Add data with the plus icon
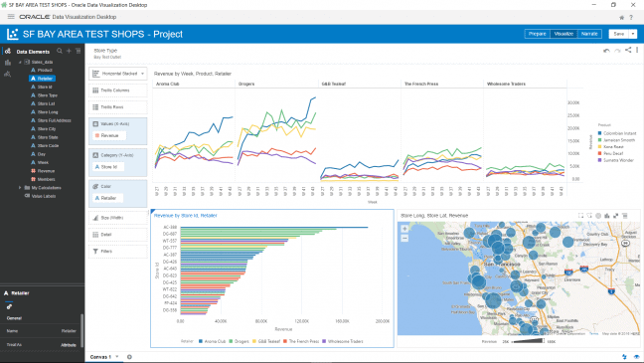The width and height of the screenshot is (644, 363). [69, 51]
